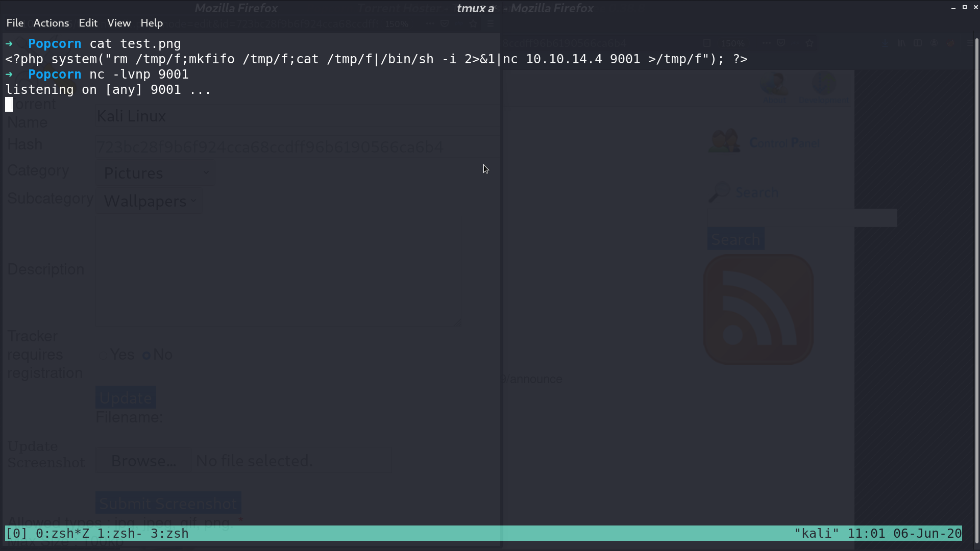Open the File menu
The width and height of the screenshot is (980, 551).
coord(15,23)
